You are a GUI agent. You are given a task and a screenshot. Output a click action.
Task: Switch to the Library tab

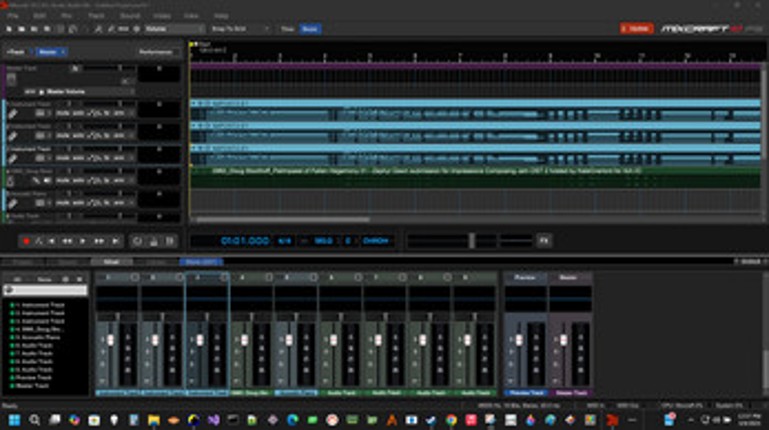click(x=152, y=262)
